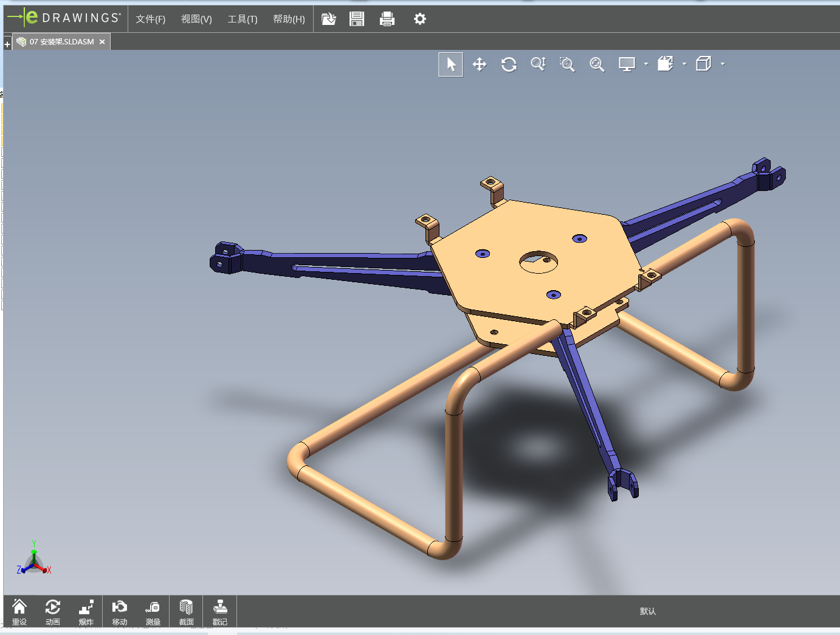Open the 文件(F) menu

[x=150, y=19]
